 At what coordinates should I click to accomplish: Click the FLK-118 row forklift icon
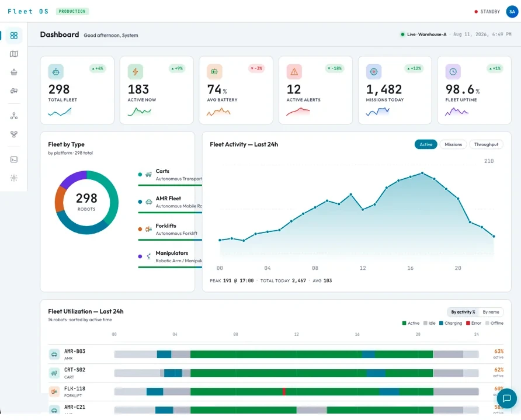coord(54,392)
